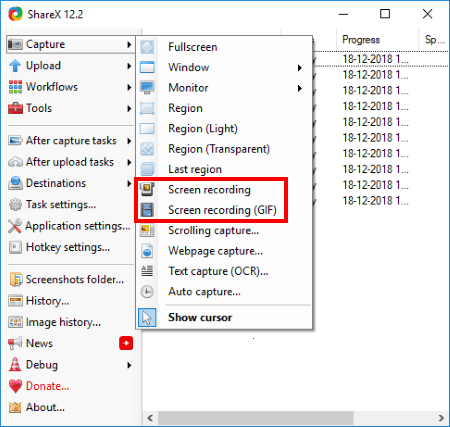Toggle the Show cursor option
Viewport: 450px width, 427px height.
[x=224, y=317]
